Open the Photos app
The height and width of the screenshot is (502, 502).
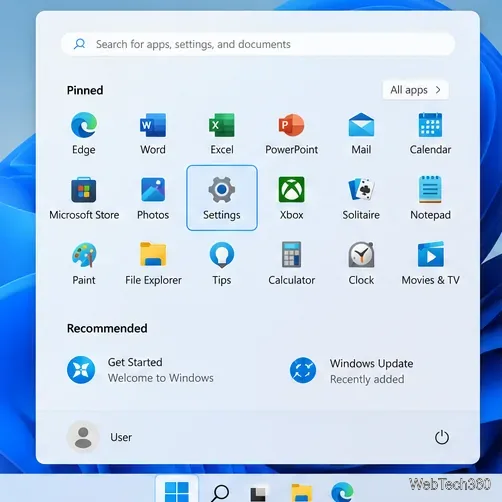coord(153,199)
